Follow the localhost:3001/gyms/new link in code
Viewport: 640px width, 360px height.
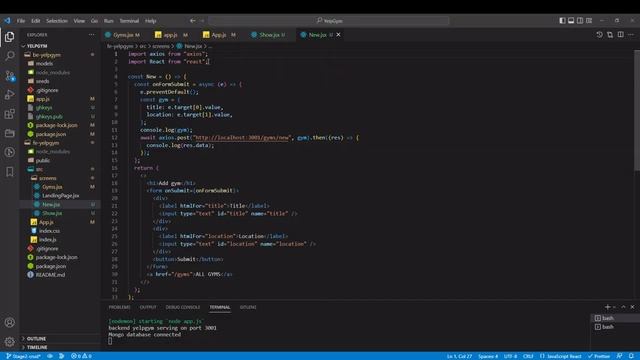[242, 138]
